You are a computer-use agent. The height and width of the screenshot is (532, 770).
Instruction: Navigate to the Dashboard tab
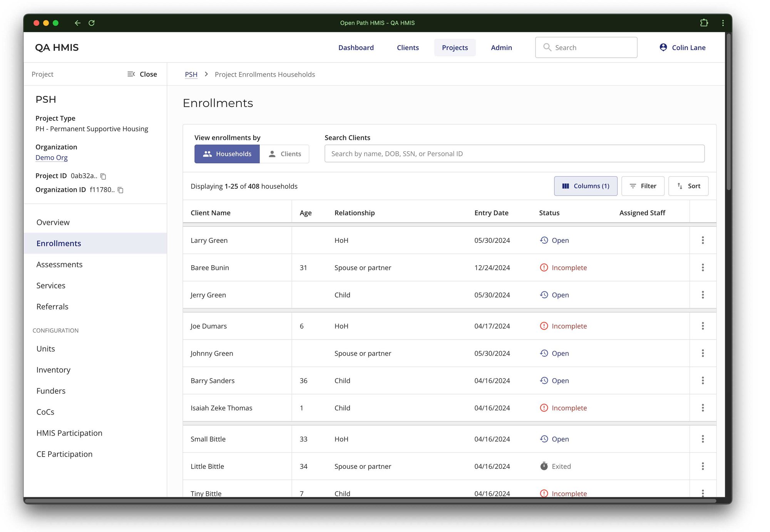356,47
